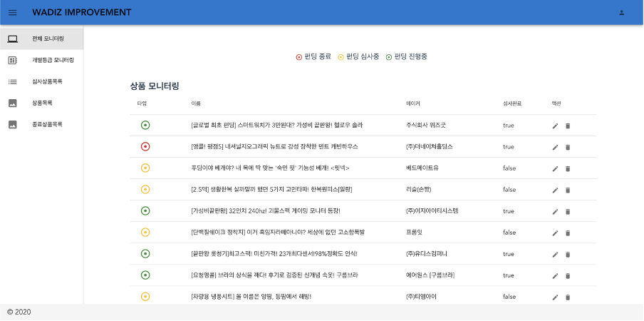Open the user account icon in header
The image size is (644, 321).
(622, 12)
